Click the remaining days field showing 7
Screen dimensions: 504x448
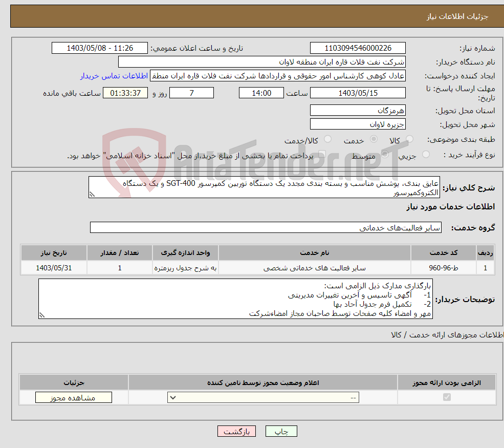(191, 93)
